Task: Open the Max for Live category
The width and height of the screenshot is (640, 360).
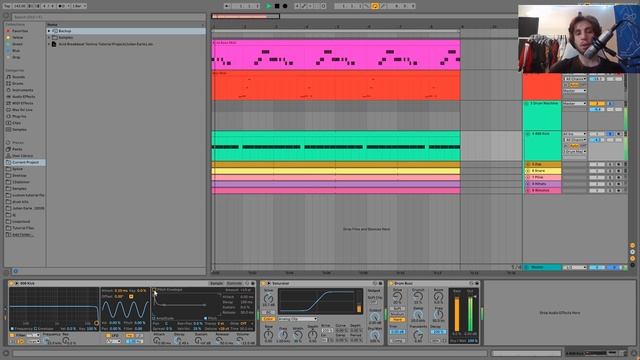Action: click(x=22, y=110)
